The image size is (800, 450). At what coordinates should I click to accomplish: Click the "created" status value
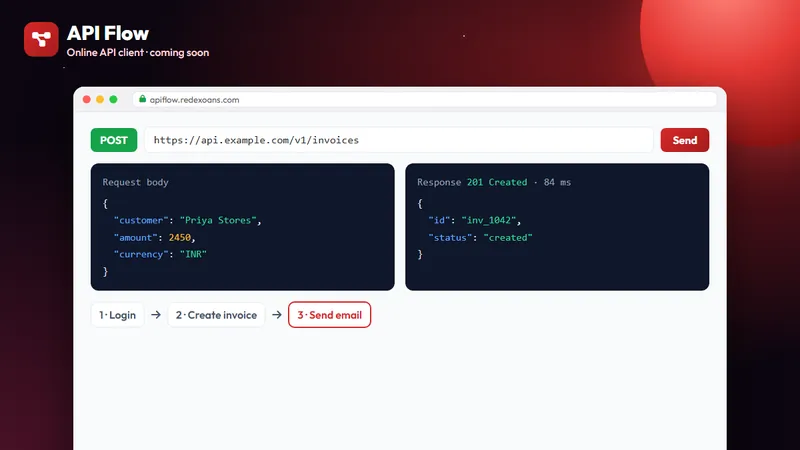click(x=508, y=237)
